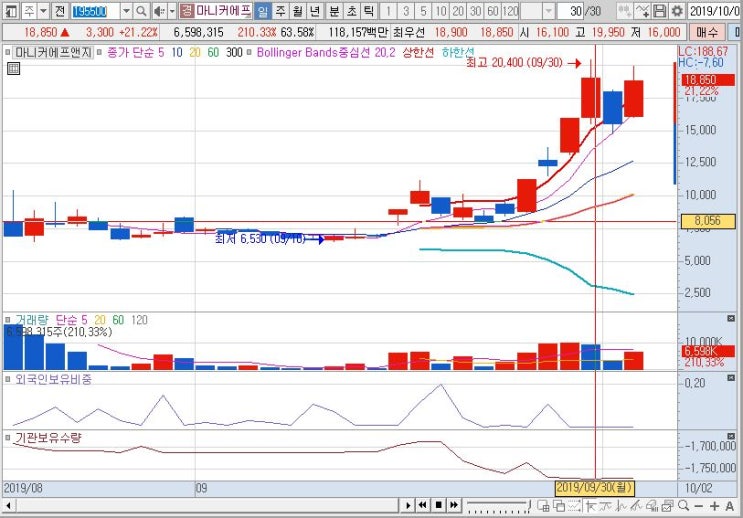Click the 6,598K volume label
This screenshot has width=743, height=518.
tap(707, 351)
